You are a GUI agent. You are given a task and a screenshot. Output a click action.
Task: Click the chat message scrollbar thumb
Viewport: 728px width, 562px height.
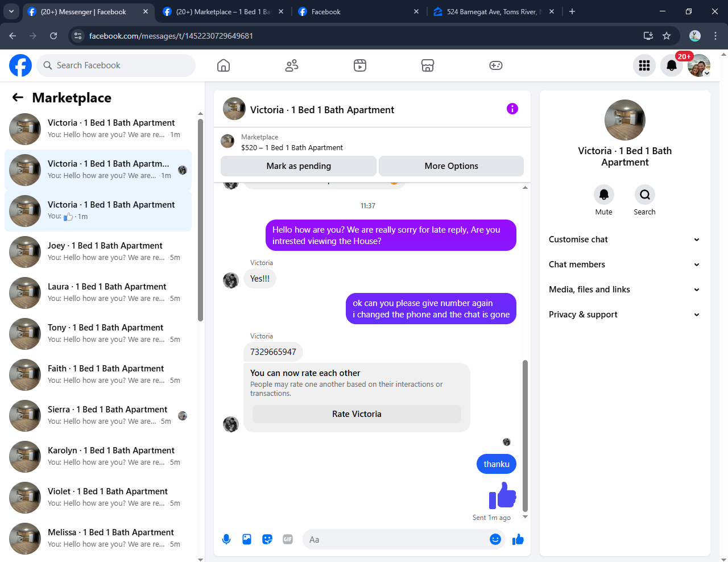[x=525, y=436]
